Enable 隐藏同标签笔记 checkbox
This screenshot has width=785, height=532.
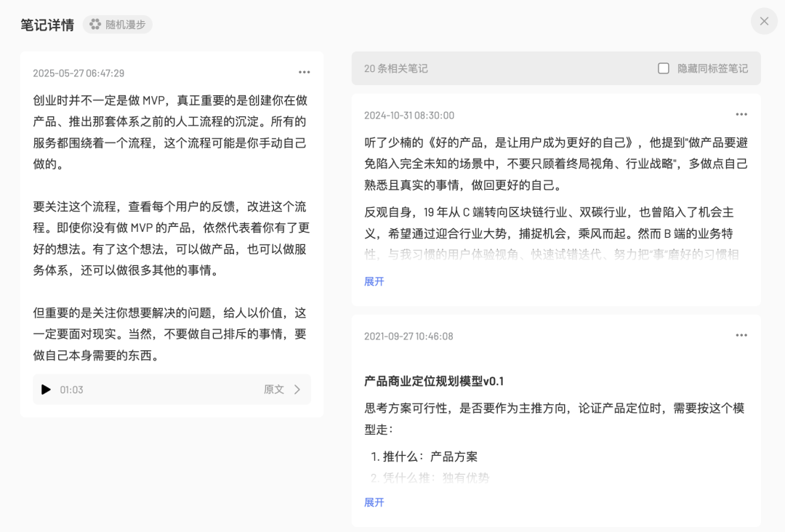(664, 68)
